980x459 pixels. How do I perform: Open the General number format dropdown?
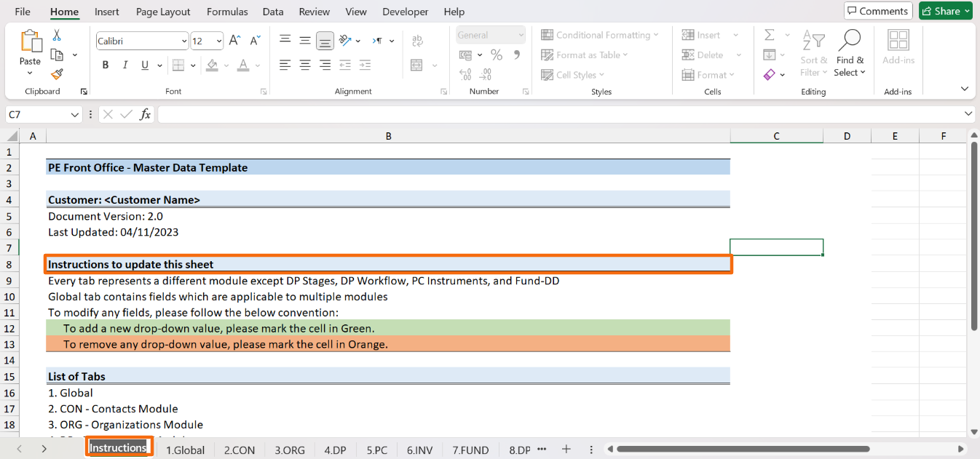[521, 35]
